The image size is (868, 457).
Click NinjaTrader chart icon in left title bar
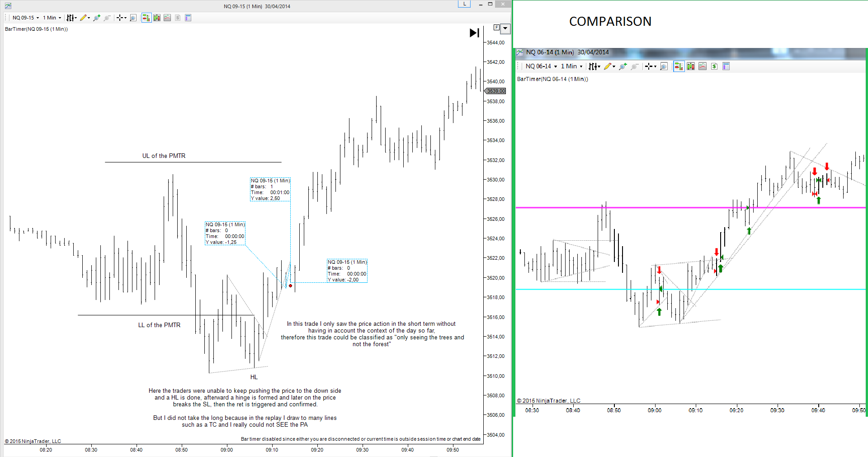8,6
